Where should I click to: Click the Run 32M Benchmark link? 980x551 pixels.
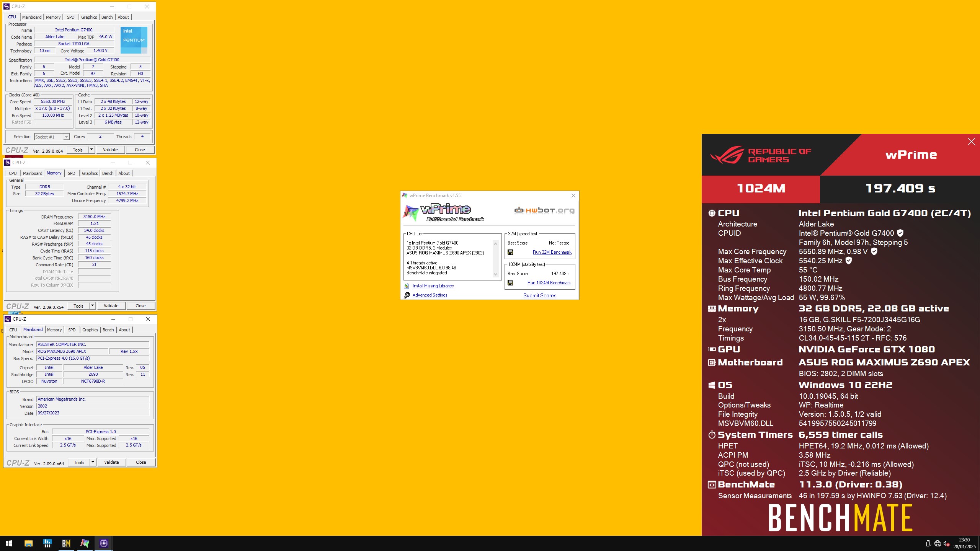552,252
